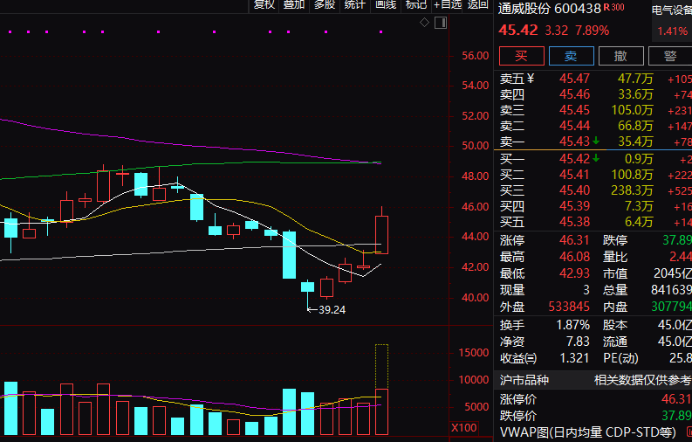Click the green arrow beside 买一 price 45.42
This screenshot has width=693, height=442.
[596, 158]
